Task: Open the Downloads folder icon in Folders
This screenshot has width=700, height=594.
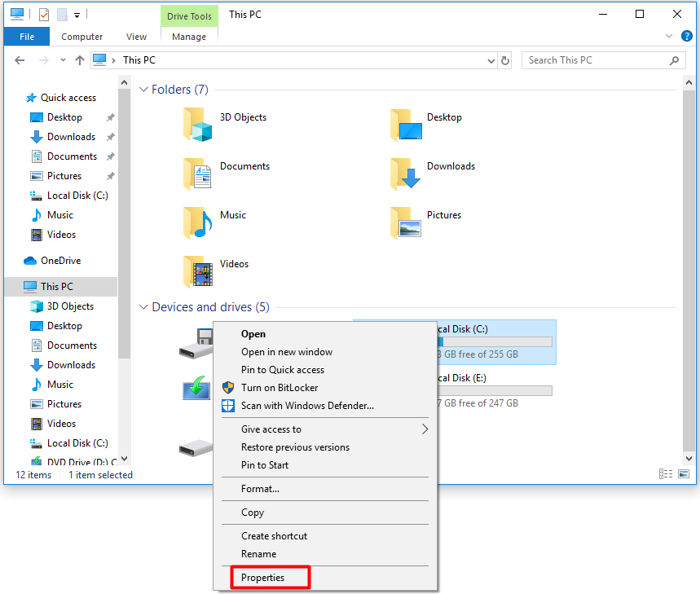Action: [406, 174]
